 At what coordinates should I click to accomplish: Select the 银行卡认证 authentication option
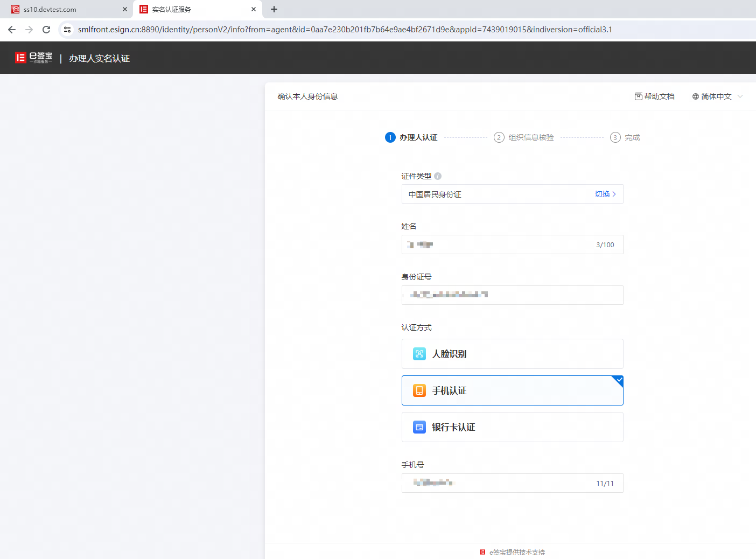pos(513,427)
